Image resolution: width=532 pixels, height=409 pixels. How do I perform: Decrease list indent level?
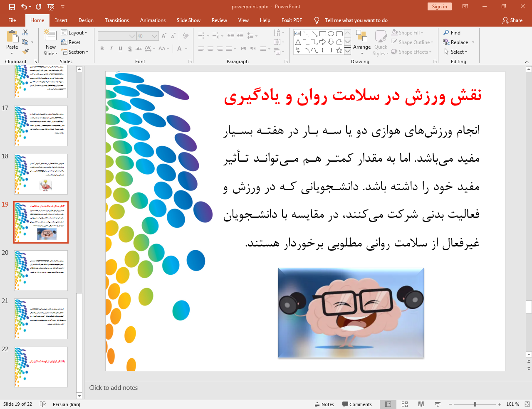[x=231, y=36]
